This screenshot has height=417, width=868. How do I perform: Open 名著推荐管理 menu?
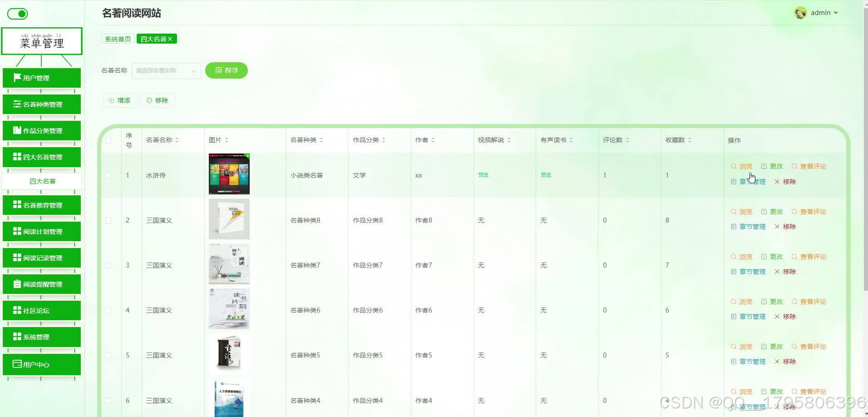(x=42, y=205)
